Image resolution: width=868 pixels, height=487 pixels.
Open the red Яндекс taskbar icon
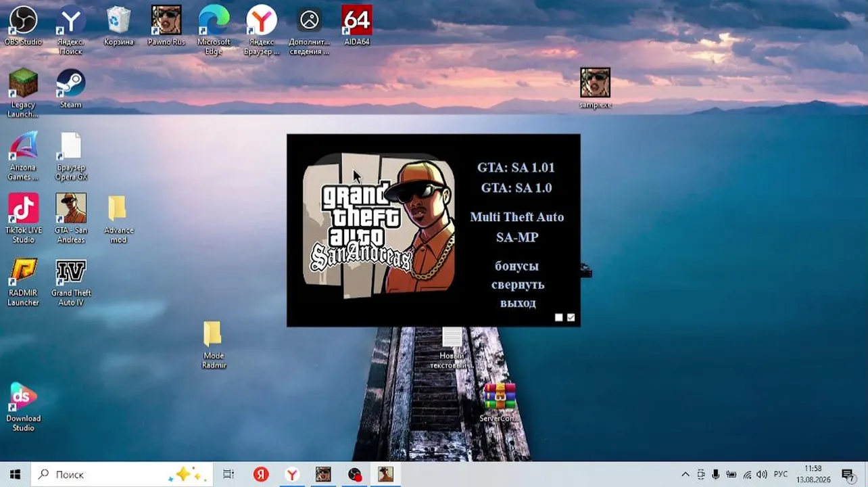pyautogui.click(x=261, y=475)
